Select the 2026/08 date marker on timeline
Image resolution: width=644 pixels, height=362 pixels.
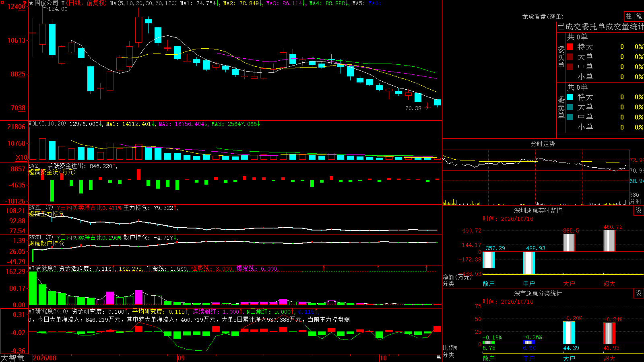(x=45, y=358)
